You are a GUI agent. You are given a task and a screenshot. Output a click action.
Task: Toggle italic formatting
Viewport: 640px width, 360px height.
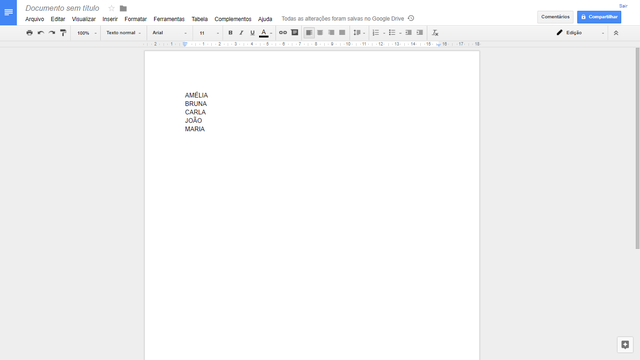241,33
